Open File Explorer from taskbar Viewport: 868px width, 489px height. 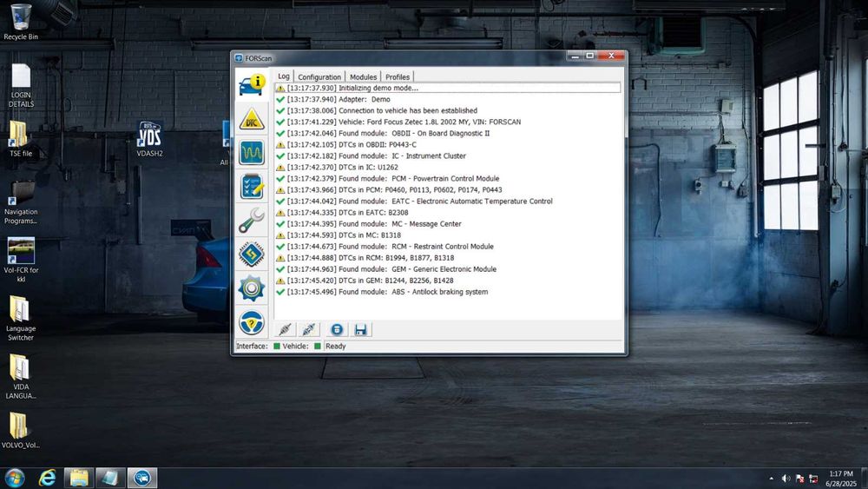point(79,478)
